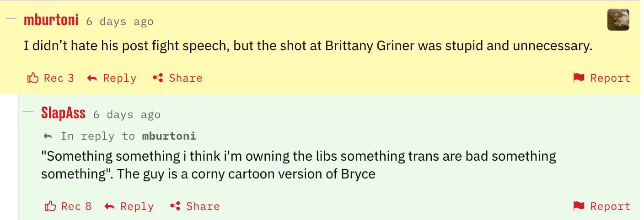
Task: Click share icon under SlapAss's comment
Action: coord(175,206)
